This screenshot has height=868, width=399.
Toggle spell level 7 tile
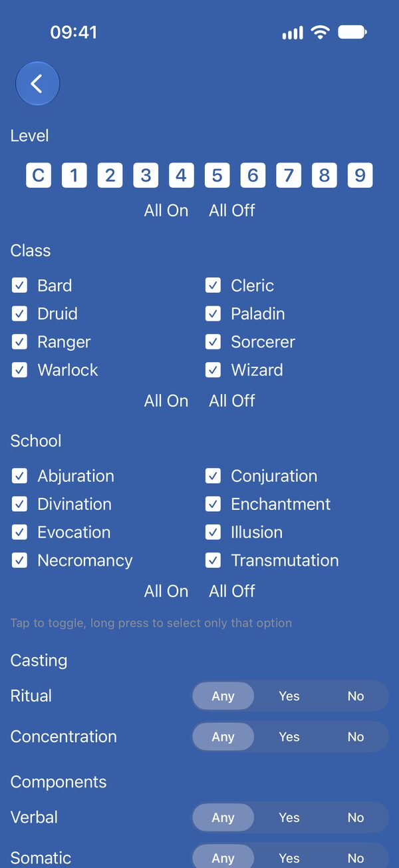(x=289, y=175)
